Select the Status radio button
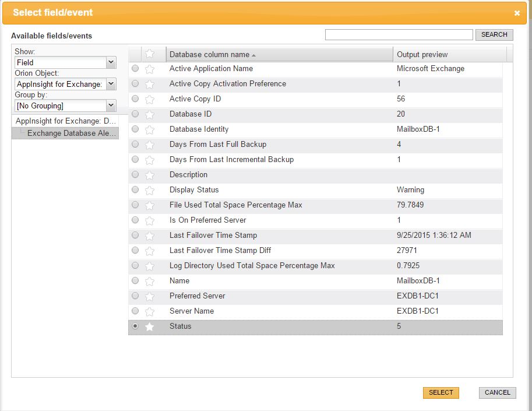Viewport: 532px width, 411px height. 135,326
